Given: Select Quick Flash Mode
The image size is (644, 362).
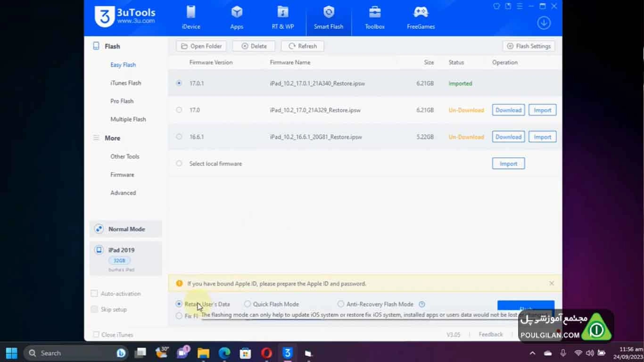Looking at the screenshot, I should point(247,304).
